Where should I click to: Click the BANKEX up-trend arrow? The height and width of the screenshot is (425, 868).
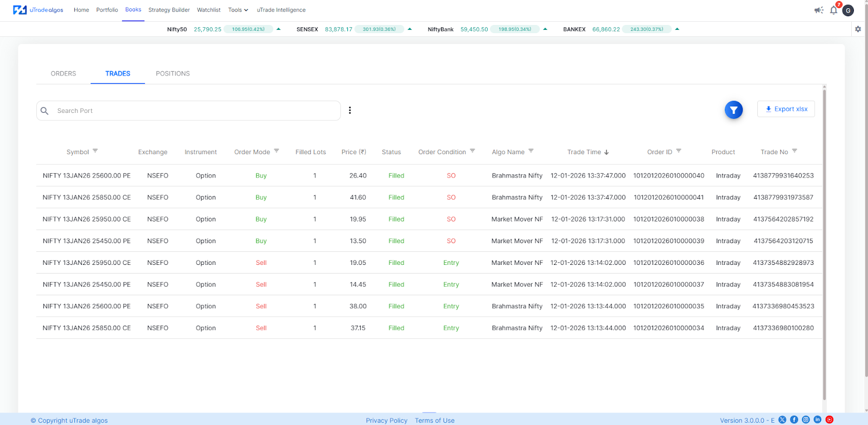(x=677, y=29)
